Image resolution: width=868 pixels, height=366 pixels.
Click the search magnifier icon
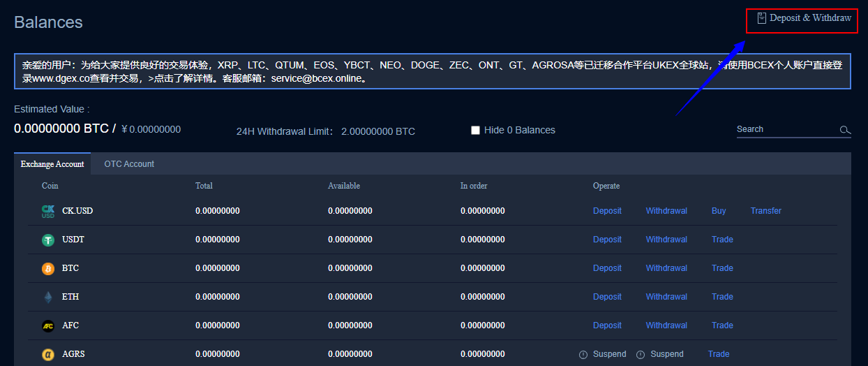[845, 130]
